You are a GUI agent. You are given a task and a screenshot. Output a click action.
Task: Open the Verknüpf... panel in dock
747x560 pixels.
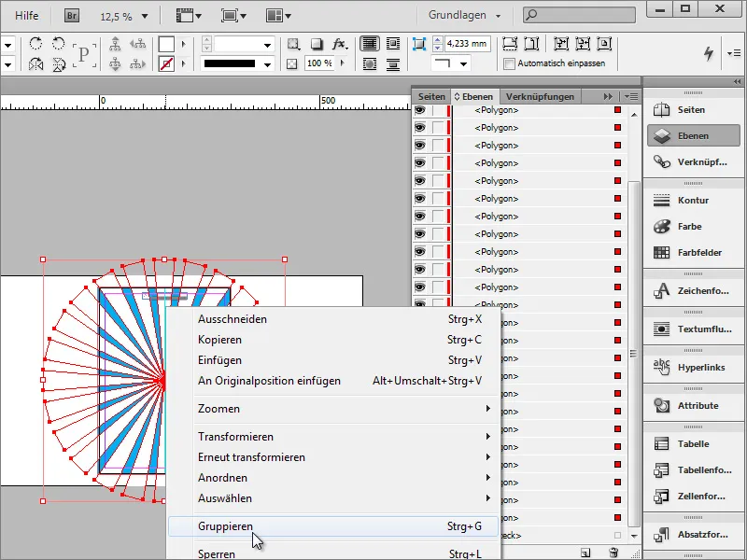pyautogui.click(x=693, y=162)
